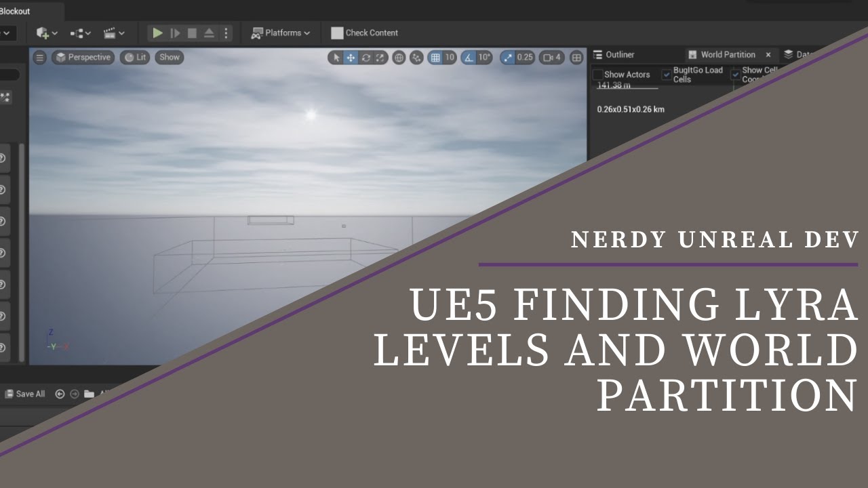Open grid snap value 10 menu
This screenshot has width=868, height=488.
[450, 58]
